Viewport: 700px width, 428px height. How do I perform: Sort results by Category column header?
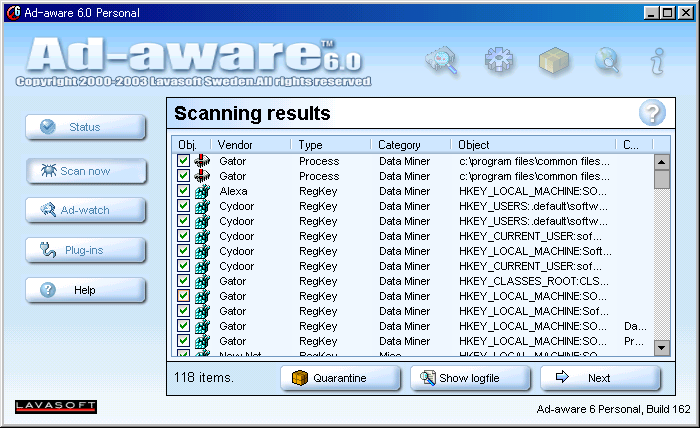[x=411, y=145]
